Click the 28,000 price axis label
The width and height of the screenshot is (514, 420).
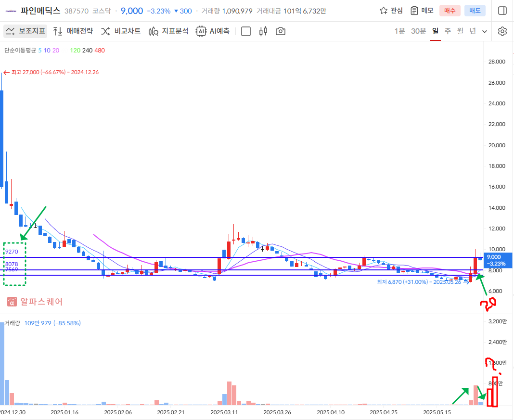coord(497,62)
